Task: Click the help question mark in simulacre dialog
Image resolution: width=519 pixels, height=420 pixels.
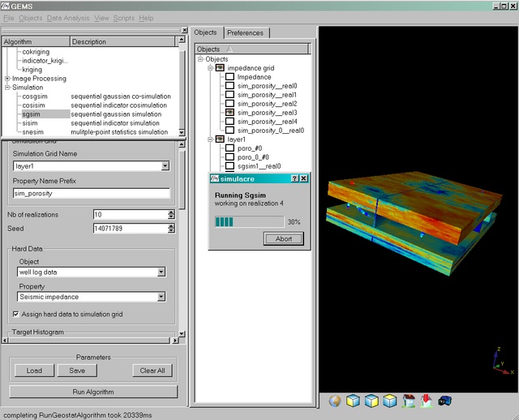Action: point(294,178)
